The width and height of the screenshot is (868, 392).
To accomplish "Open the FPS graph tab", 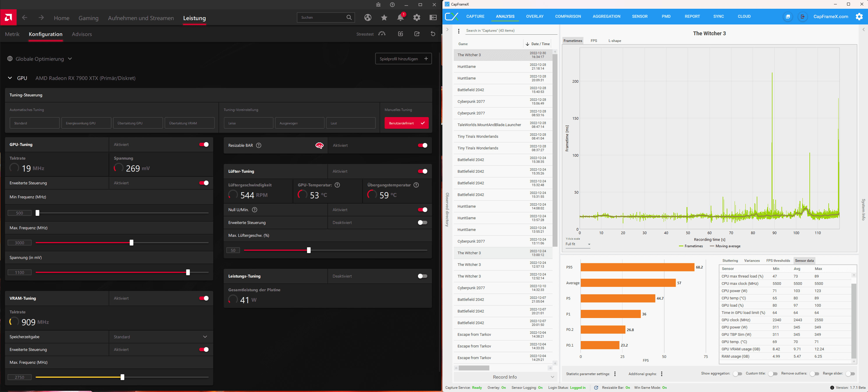I will (x=594, y=41).
